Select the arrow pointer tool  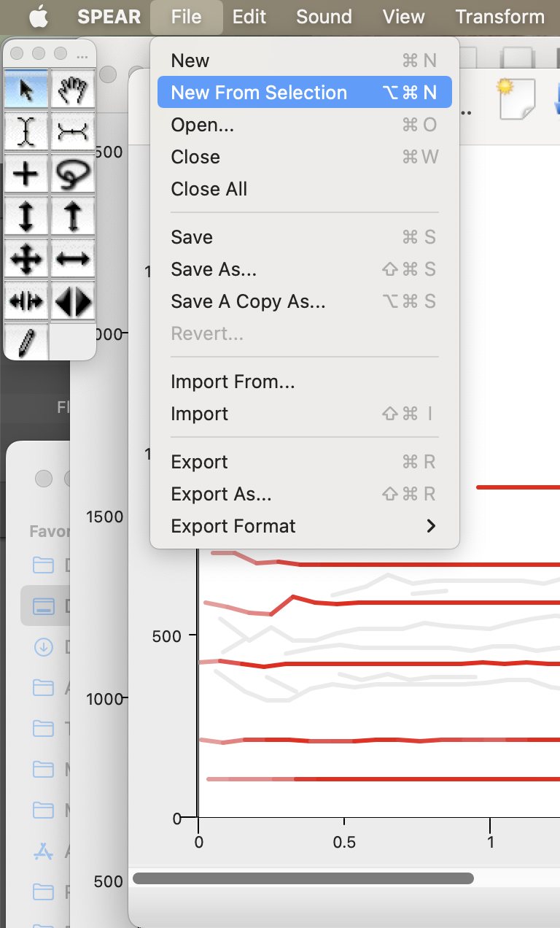pos(27,90)
